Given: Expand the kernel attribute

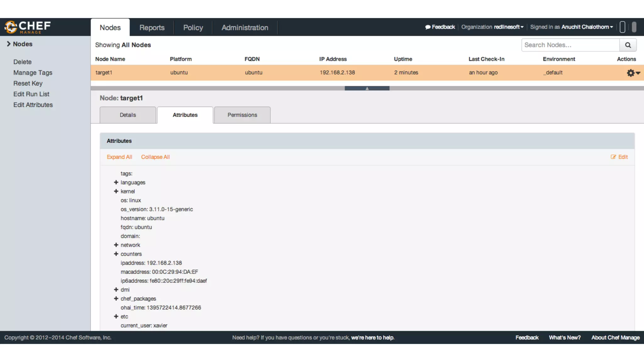Looking at the screenshot, I should pyautogui.click(x=116, y=191).
